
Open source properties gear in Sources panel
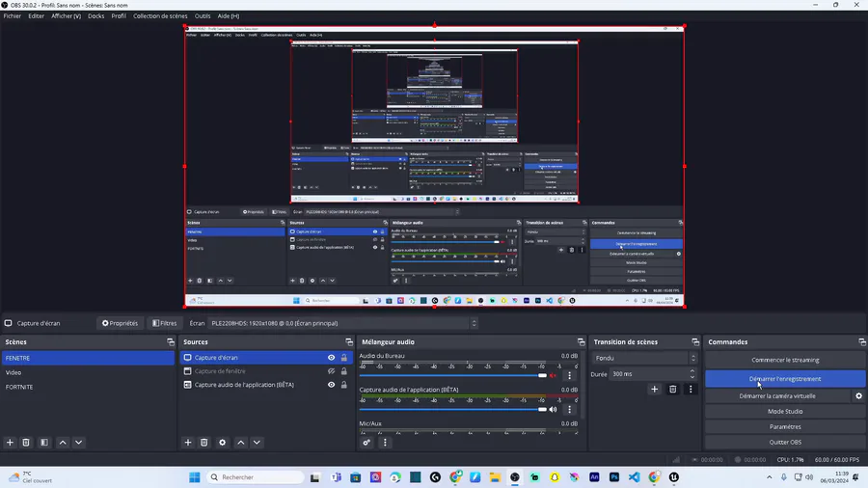point(223,443)
